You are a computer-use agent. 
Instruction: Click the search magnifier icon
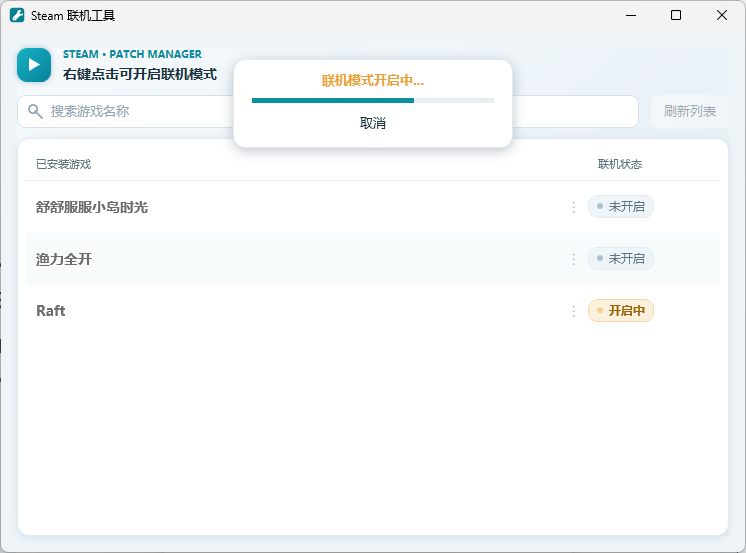(x=35, y=111)
